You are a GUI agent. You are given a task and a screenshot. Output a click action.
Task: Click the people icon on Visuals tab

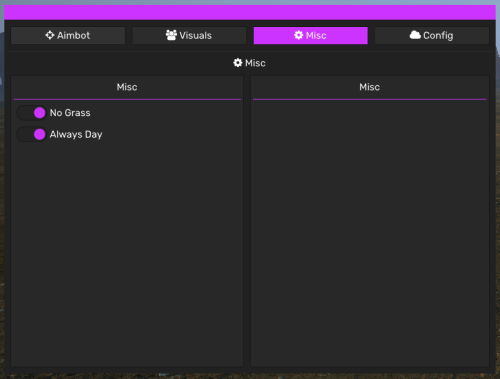pyautogui.click(x=171, y=35)
